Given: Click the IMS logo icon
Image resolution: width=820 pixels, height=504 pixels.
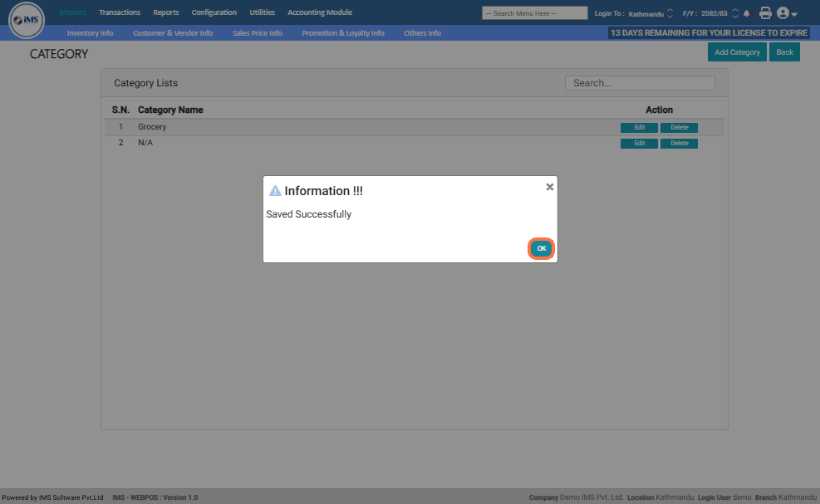Looking at the screenshot, I should coord(27,21).
